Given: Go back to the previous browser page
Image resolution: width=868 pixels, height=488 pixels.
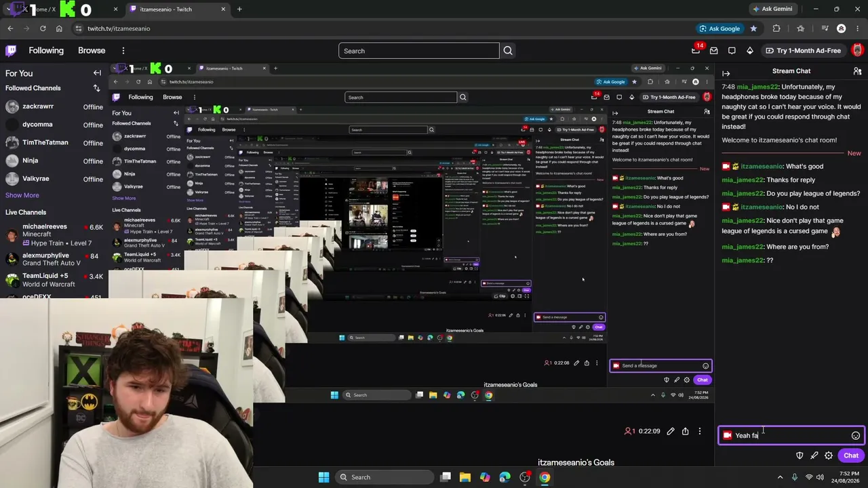Looking at the screenshot, I should tap(10, 28).
